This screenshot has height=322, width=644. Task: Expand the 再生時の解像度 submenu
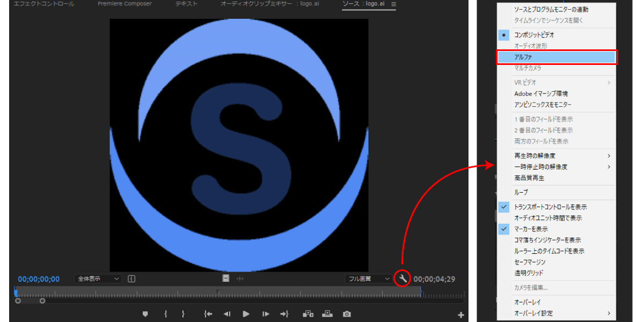[x=557, y=156]
